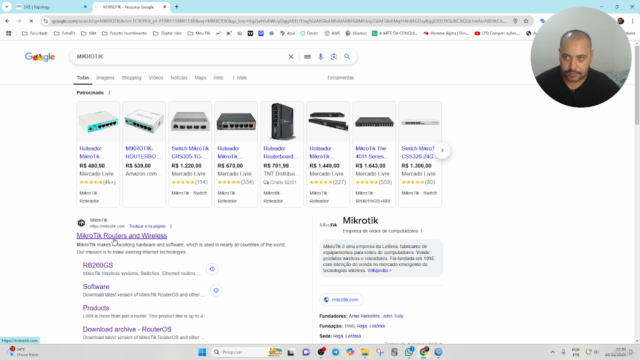Open MikroTik The 4011 Series product
The image size is (640, 360).
374,154
